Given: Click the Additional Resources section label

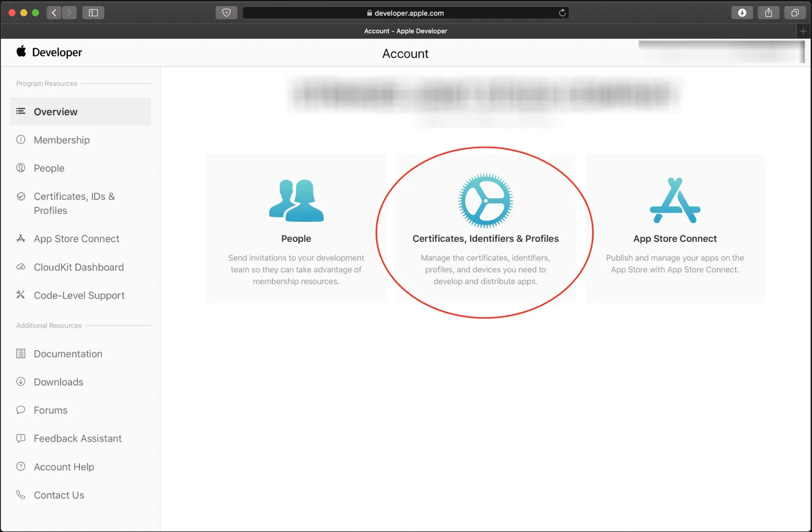Looking at the screenshot, I should point(49,326).
